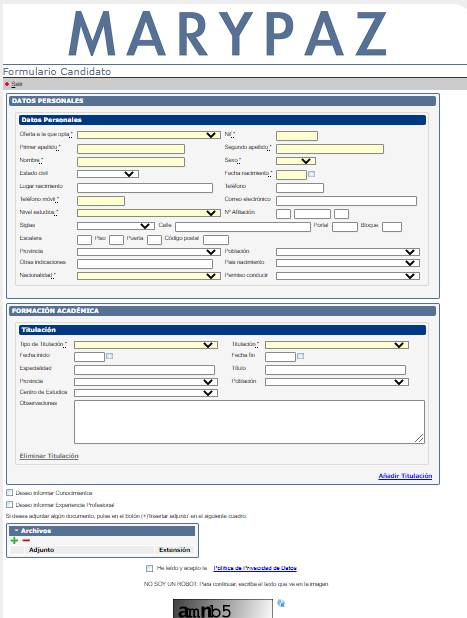The image size is (467, 618).
Task: Open the Fecha nacimiento calendar picker
Action: point(311,174)
